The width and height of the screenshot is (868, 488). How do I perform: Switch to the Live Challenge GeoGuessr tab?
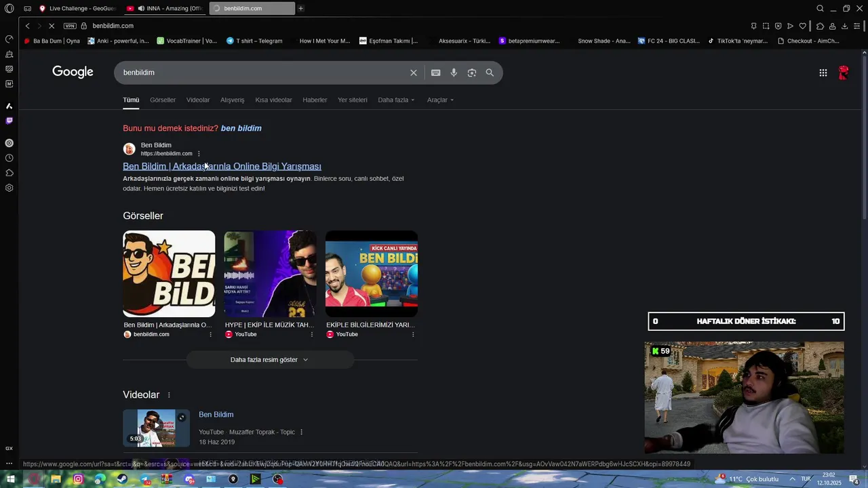click(78, 8)
